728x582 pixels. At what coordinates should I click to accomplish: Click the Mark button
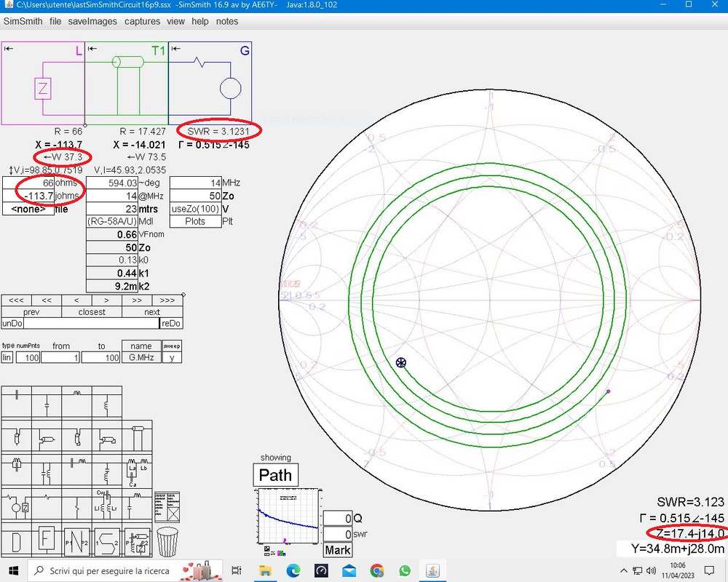[x=338, y=550]
